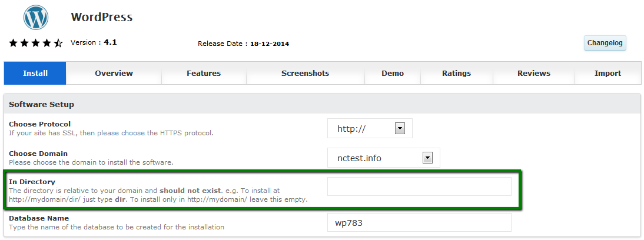The height and width of the screenshot is (240, 644).
Task: Click the domain dropdown arrow icon
Action: point(427,158)
